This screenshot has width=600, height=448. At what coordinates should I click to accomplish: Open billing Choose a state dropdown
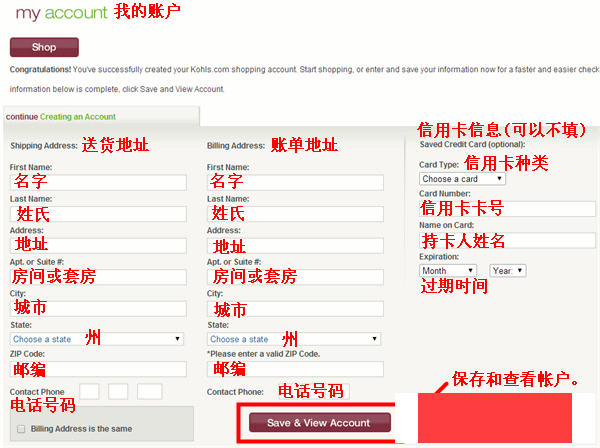coord(294,339)
